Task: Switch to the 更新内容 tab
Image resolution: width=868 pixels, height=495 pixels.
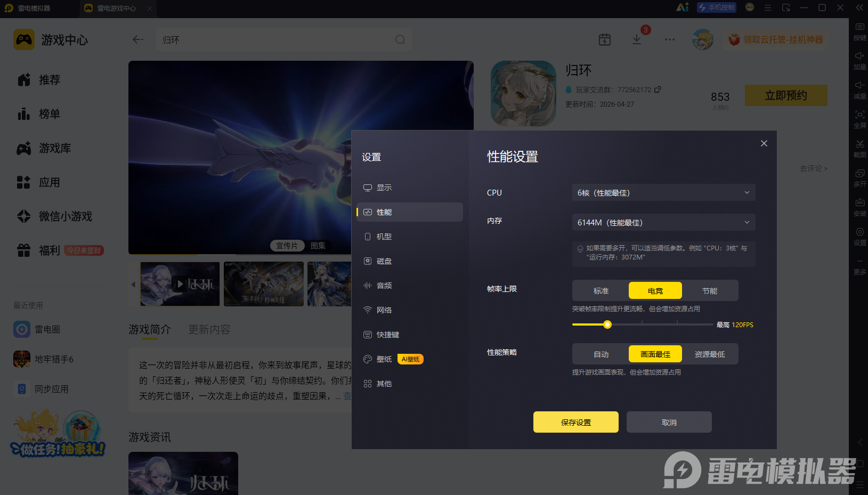Action: [209, 329]
